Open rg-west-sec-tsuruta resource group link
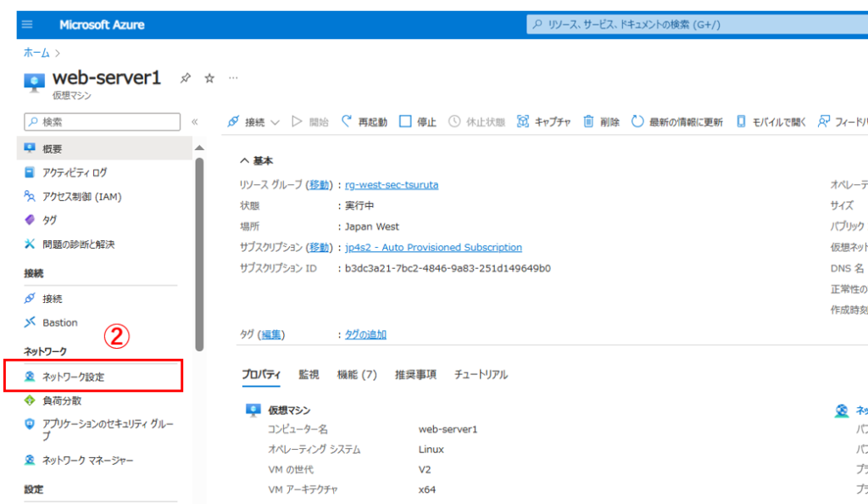868x504 pixels. tap(392, 185)
